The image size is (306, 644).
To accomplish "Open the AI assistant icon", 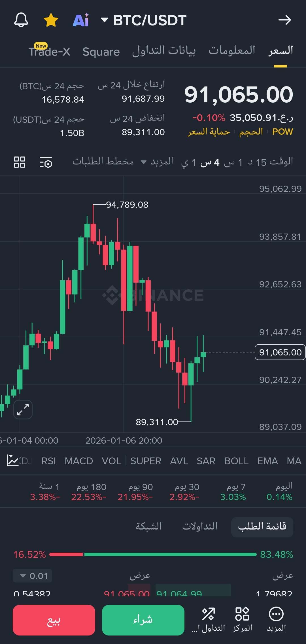I will point(81,20).
